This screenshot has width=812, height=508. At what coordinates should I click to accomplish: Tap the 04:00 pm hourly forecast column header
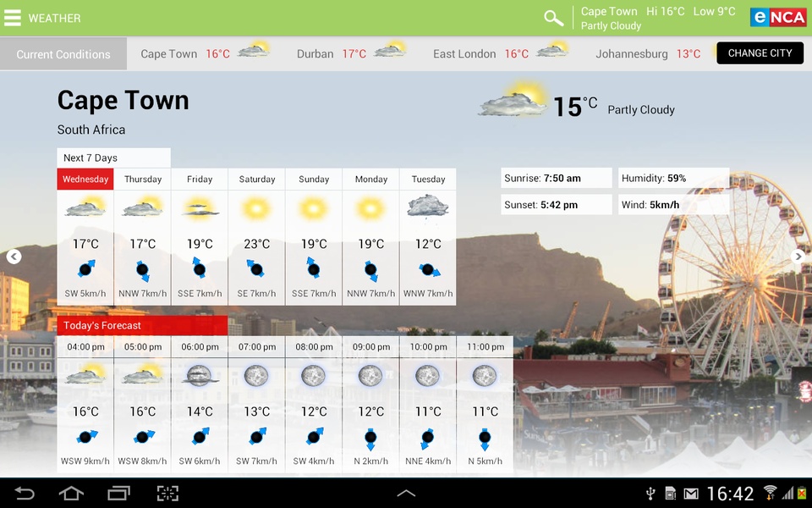(85, 347)
